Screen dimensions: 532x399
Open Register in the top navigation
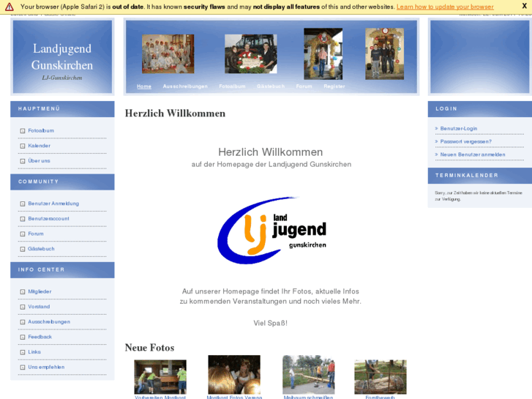[x=334, y=86]
